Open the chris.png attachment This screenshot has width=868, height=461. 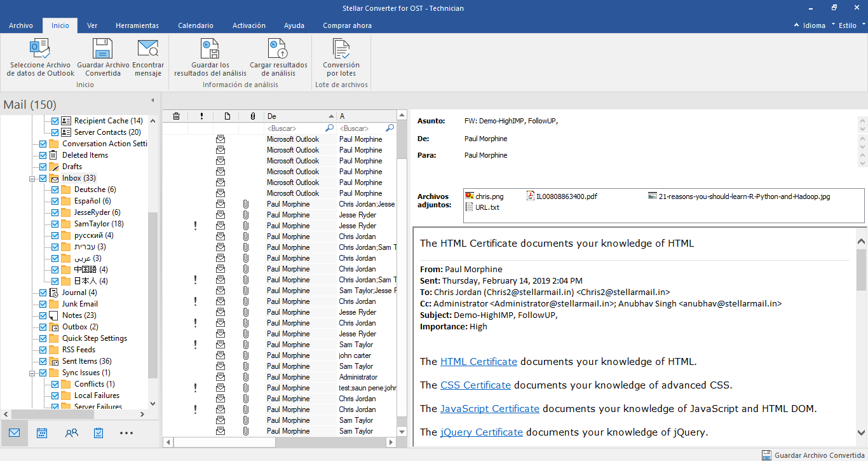click(488, 196)
